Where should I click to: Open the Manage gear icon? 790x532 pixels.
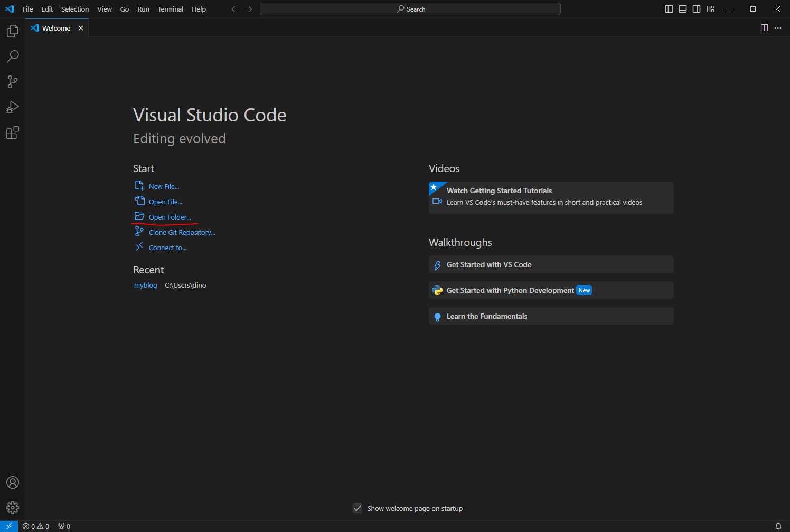point(13,508)
